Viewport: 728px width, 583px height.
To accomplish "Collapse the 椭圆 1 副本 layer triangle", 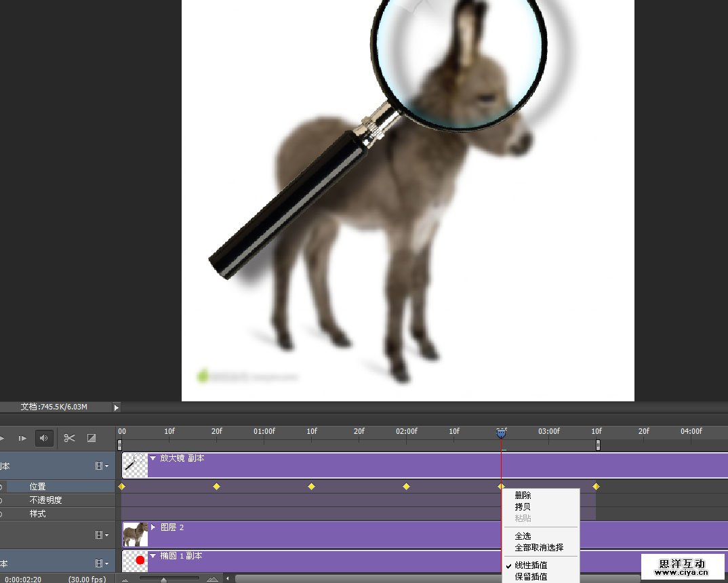I will 153,556.
